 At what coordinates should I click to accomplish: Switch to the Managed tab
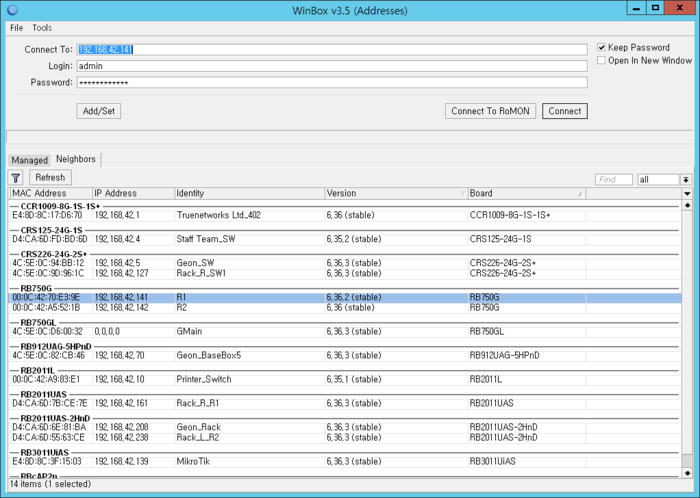click(29, 160)
